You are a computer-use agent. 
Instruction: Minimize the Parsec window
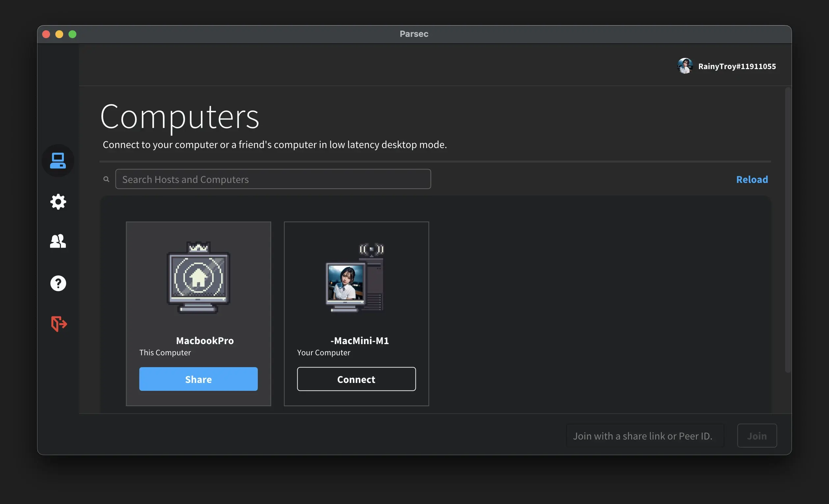pos(59,34)
